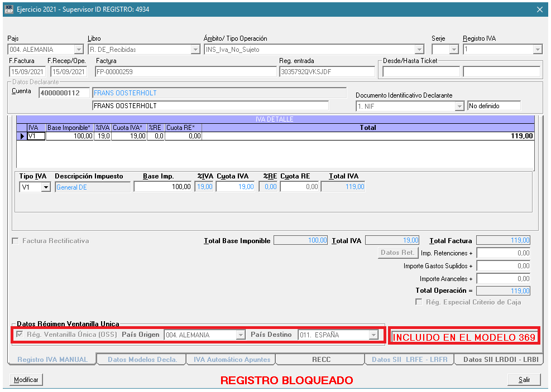Expand the País Destino dropdown

pos(373,335)
